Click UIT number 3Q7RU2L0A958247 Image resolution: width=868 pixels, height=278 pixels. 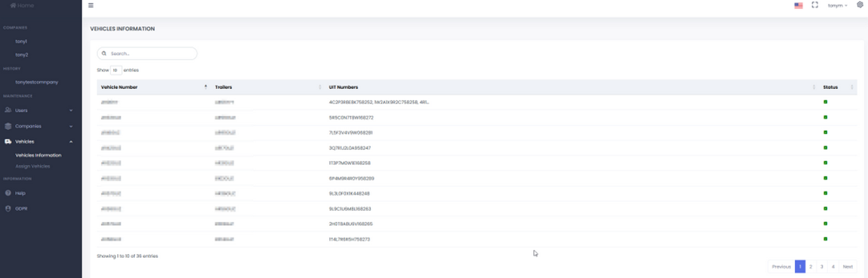[350, 148]
